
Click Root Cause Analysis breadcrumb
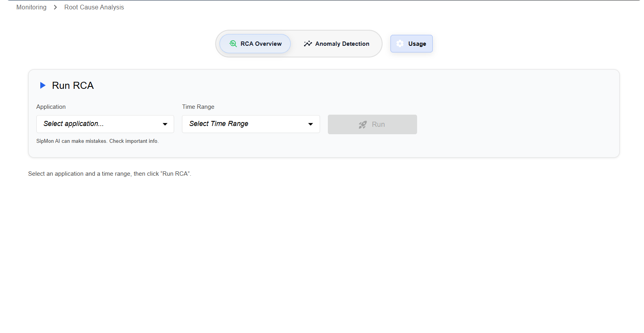[94, 7]
